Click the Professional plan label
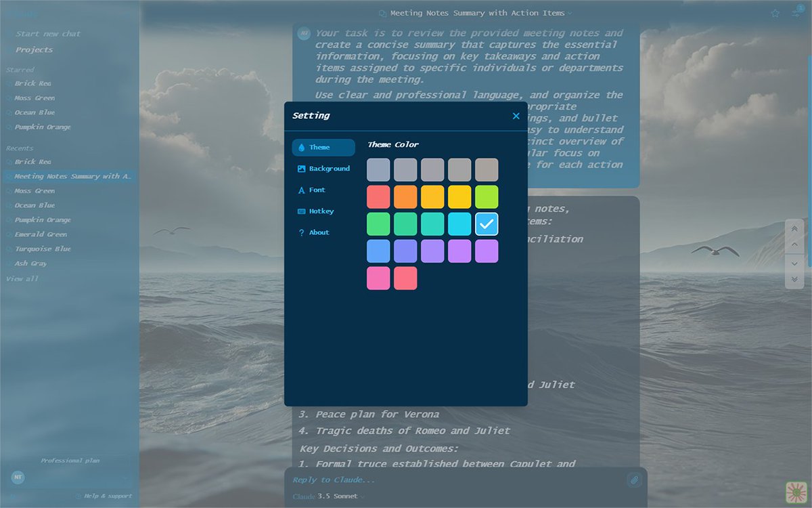The height and width of the screenshot is (508, 812). click(70, 461)
